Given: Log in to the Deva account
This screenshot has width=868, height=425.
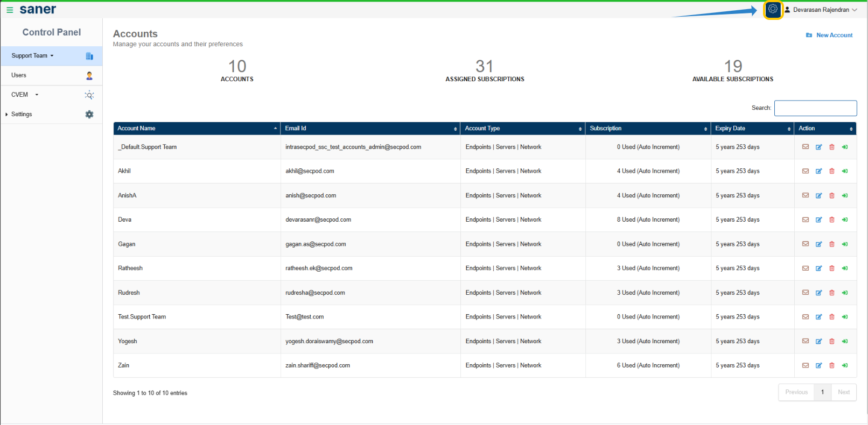Looking at the screenshot, I should pos(845,220).
